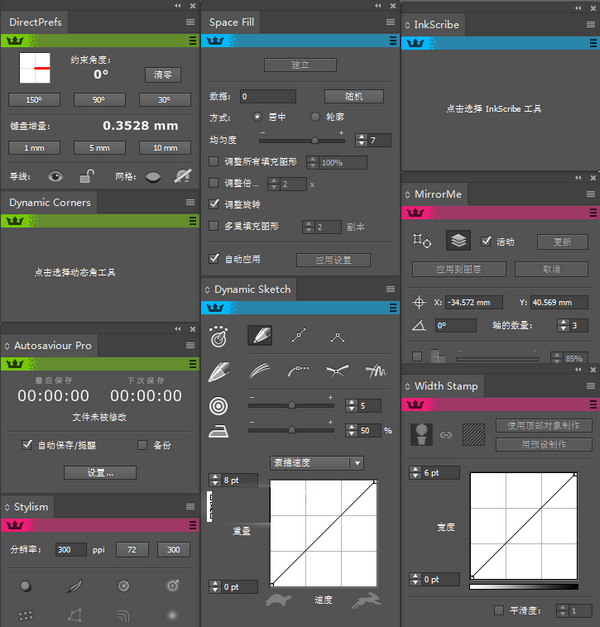The width and height of the screenshot is (600, 627).
Task: Open the Width Stamp panel options menu
Action: click(x=590, y=386)
